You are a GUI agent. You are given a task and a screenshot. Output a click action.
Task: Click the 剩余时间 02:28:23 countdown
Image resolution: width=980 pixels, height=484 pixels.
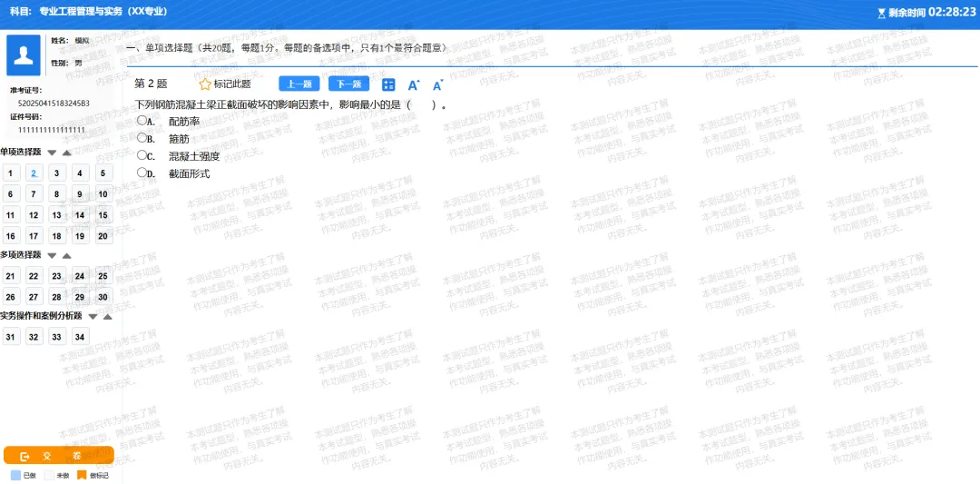point(932,13)
